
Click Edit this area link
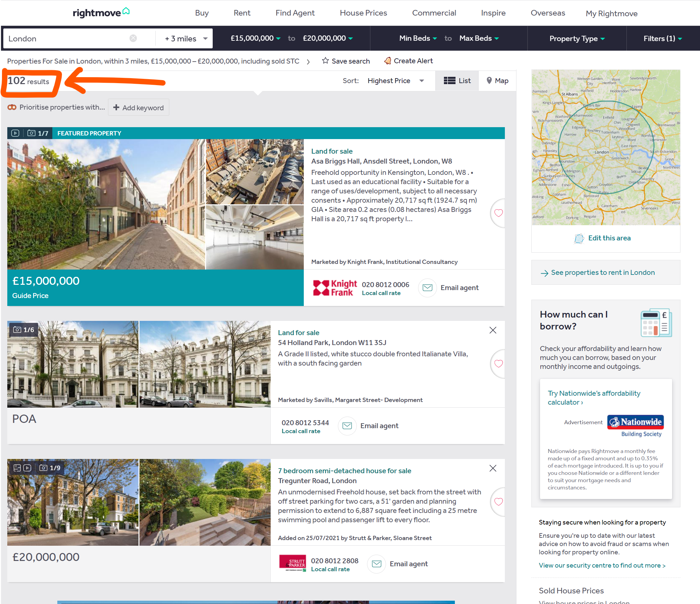(609, 238)
